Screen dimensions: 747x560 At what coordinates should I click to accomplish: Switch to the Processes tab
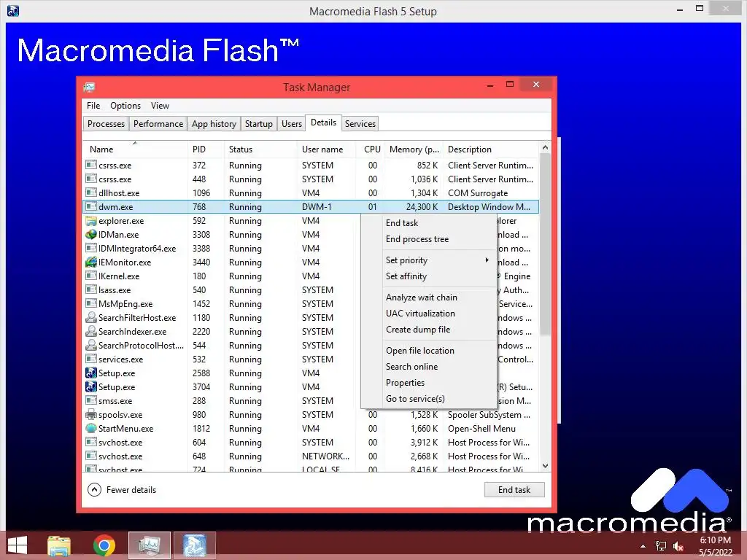pyautogui.click(x=106, y=124)
